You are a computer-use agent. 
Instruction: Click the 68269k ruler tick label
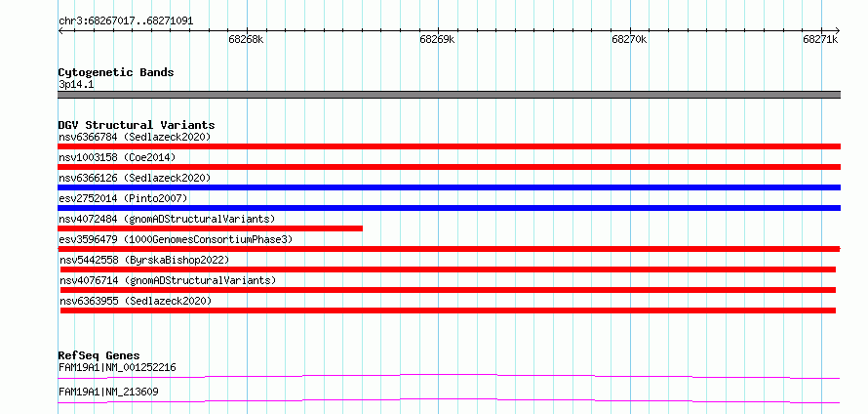tap(437, 39)
